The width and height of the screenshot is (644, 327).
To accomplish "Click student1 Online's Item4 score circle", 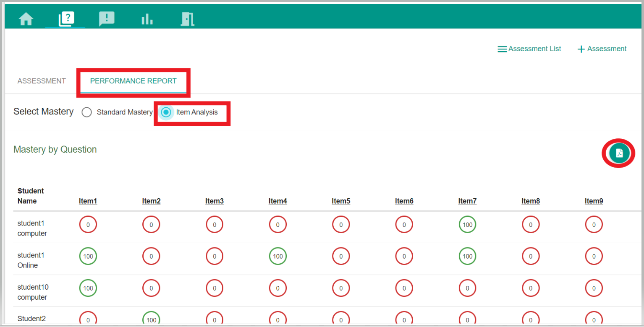I will point(277,256).
